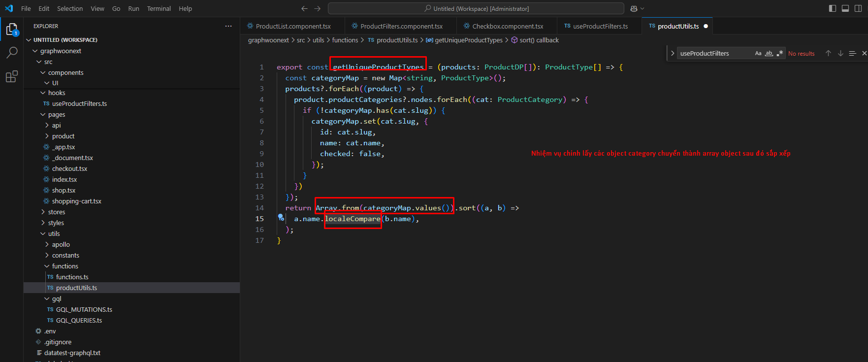Click the functions breadcrumb segment

point(345,40)
